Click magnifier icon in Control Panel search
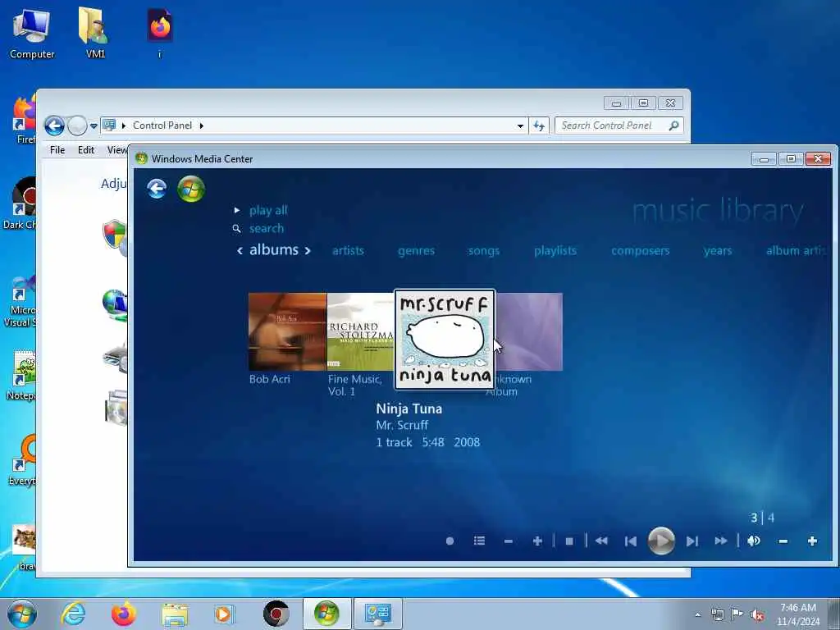 674,126
